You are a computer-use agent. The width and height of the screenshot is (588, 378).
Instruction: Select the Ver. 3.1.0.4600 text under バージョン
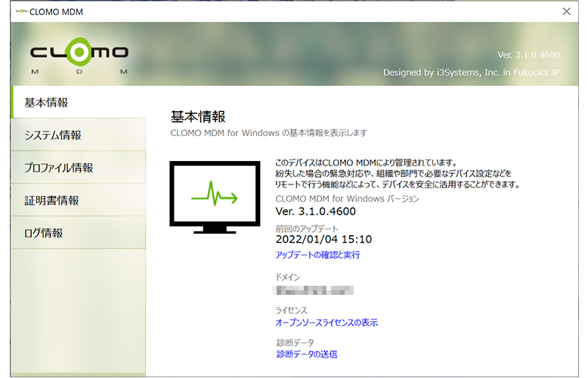tap(315, 212)
